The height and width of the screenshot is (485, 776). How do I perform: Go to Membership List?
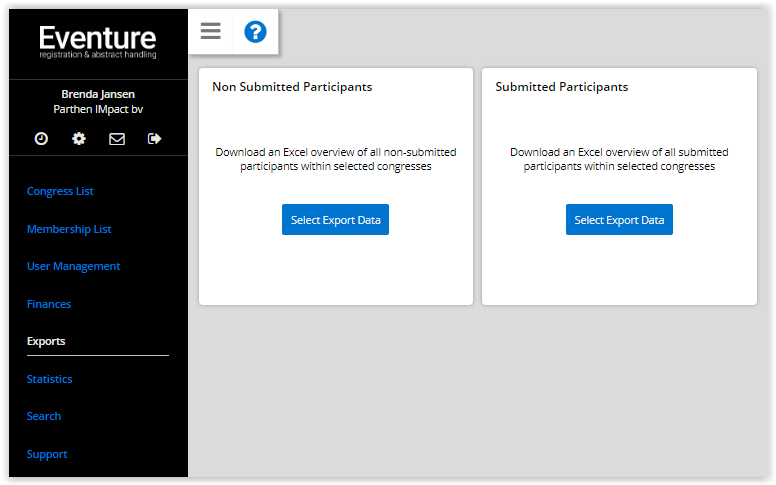point(69,229)
